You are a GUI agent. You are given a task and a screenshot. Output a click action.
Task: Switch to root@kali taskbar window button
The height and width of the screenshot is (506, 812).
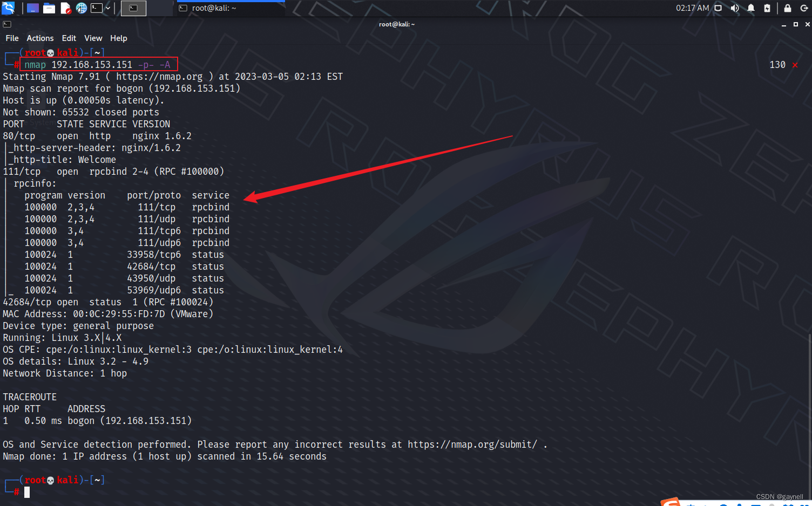(230, 8)
